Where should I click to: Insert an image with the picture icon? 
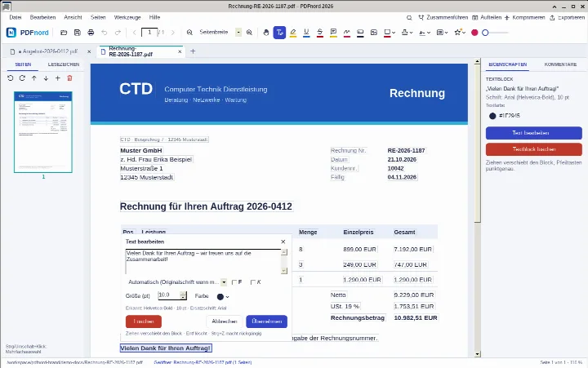point(374,33)
